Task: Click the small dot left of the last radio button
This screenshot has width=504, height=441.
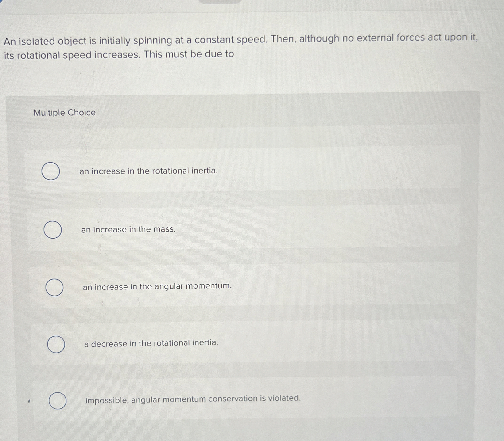Action: point(29,401)
